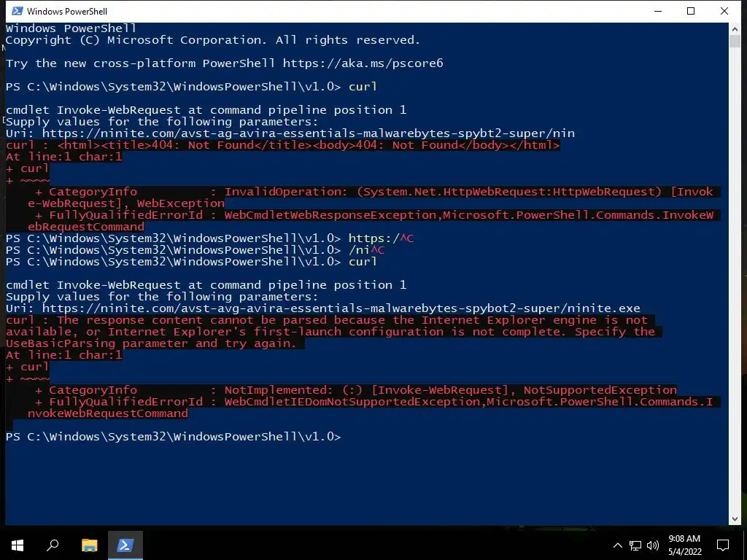
Task: Maximize the Windows PowerShell window
Action: coord(691,11)
